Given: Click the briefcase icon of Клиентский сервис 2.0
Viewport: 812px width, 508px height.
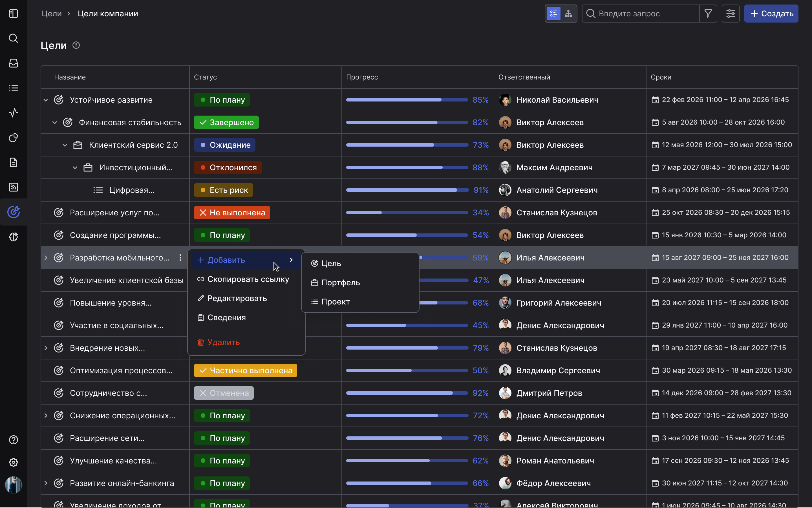Looking at the screenshot, I should pos(78,145).
